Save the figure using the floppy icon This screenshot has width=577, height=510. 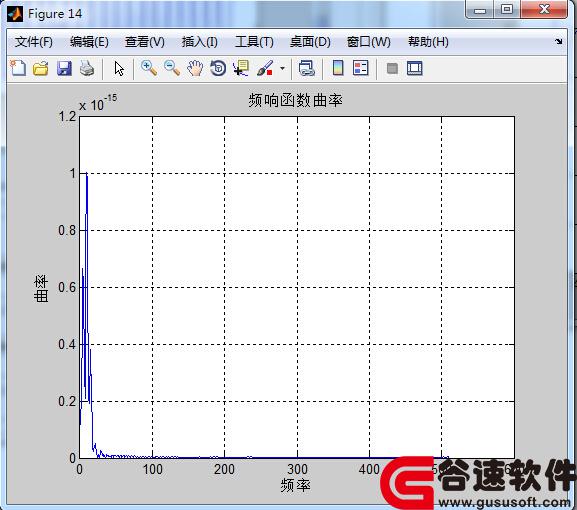click(64, 68)
